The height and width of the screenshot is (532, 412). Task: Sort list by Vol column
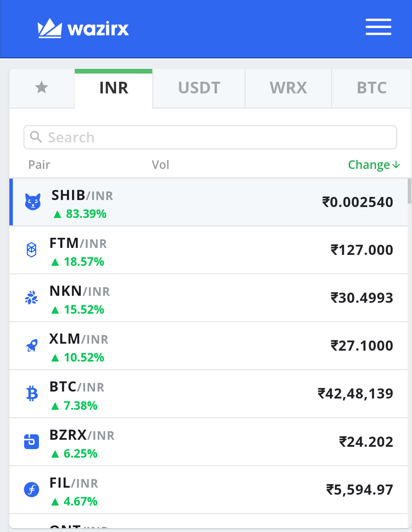tap(160, 165)
